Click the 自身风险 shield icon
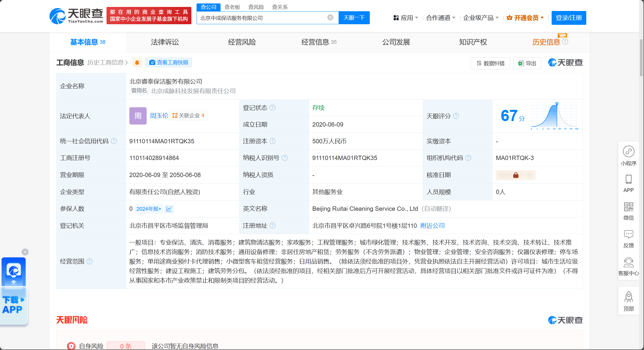The height and width of the screenshot is (350, 644). coord(71,346)
